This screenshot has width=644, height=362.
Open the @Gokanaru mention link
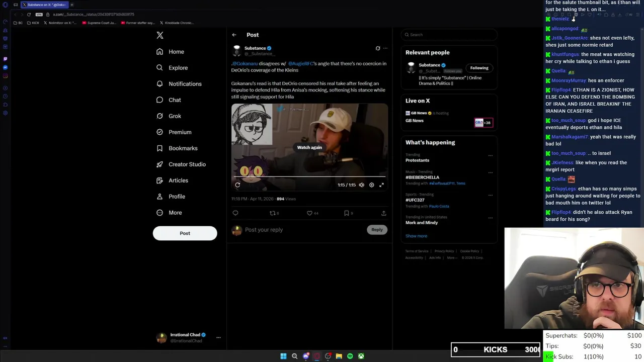tap(245, 64)
